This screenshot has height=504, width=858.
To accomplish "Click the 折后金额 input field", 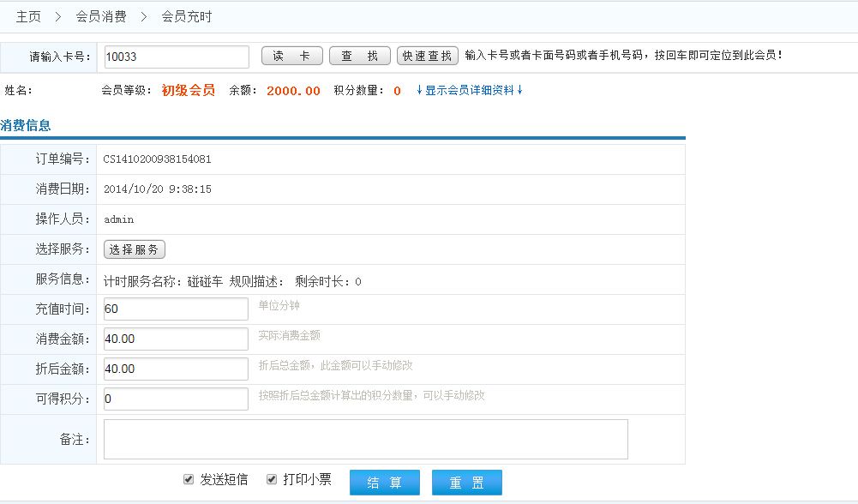I will [176, 369].
